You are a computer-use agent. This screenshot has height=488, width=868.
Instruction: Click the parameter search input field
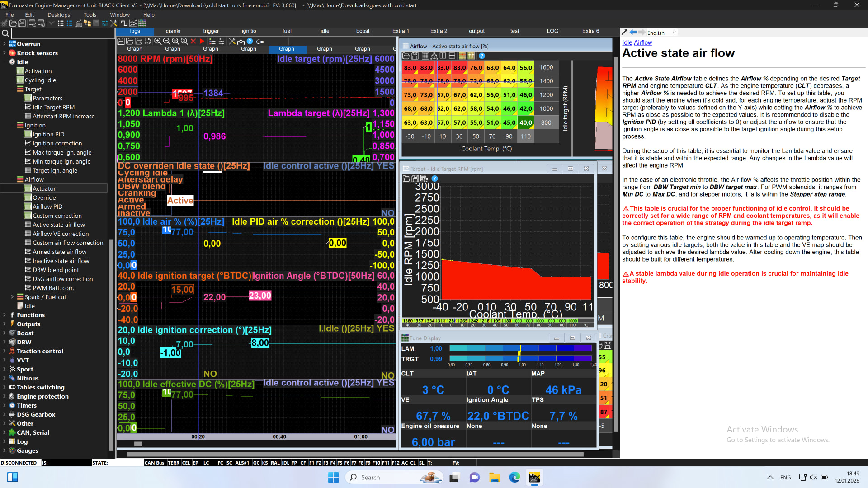(x=62, y=33)
